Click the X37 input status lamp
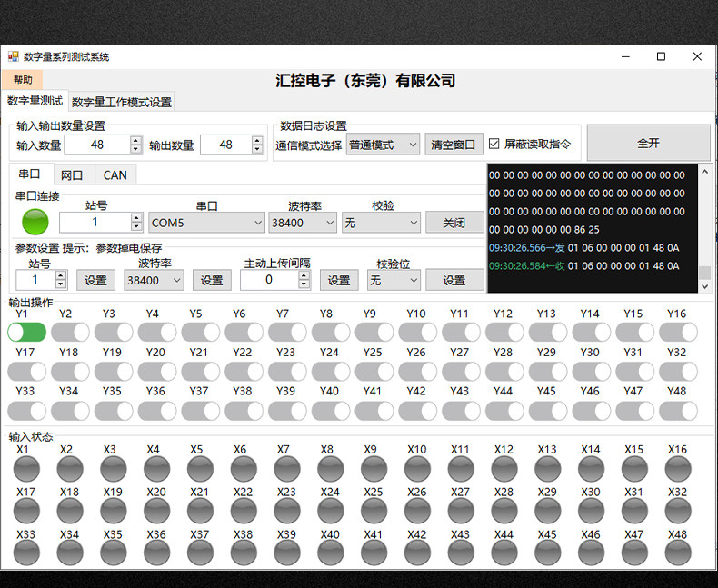 pos(201,553)
